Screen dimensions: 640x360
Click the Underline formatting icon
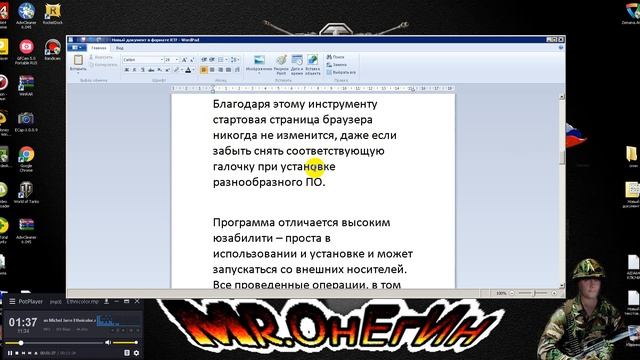tap(143, 70)
